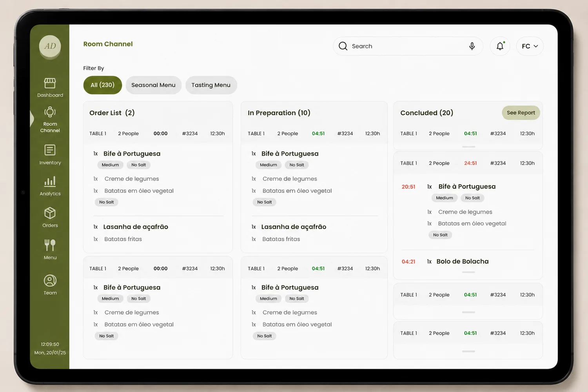Select the Room Channel bell icon

[50, 112]
